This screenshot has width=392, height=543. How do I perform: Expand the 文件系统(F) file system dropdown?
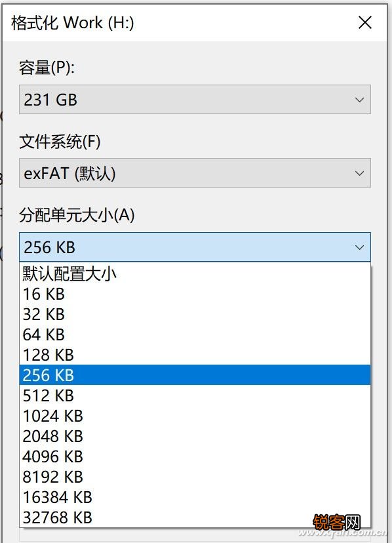click(359, 173)
